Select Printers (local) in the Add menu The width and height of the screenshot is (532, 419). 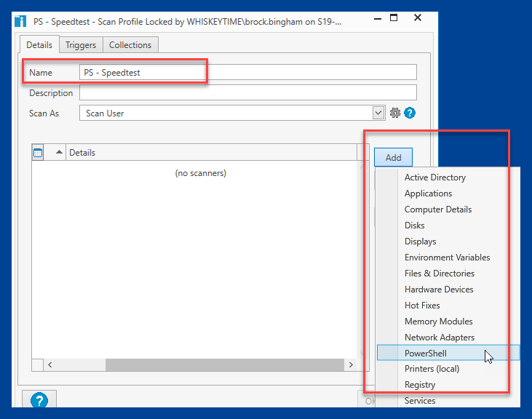coord(448,369)
